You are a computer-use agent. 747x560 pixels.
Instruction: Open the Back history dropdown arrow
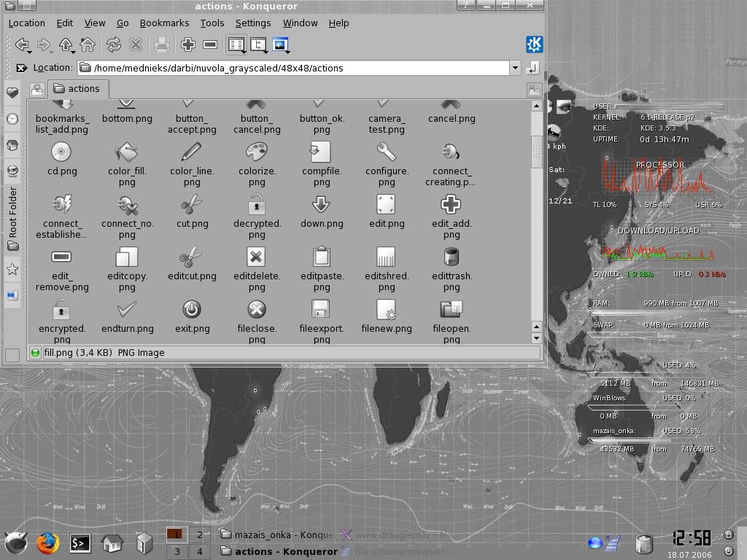coord(29,52)
